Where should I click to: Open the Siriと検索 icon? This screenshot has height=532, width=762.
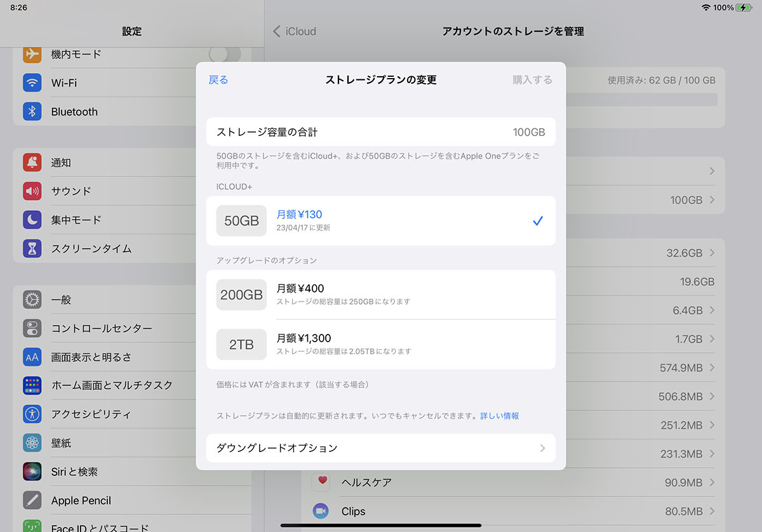(x=32, y=472)
